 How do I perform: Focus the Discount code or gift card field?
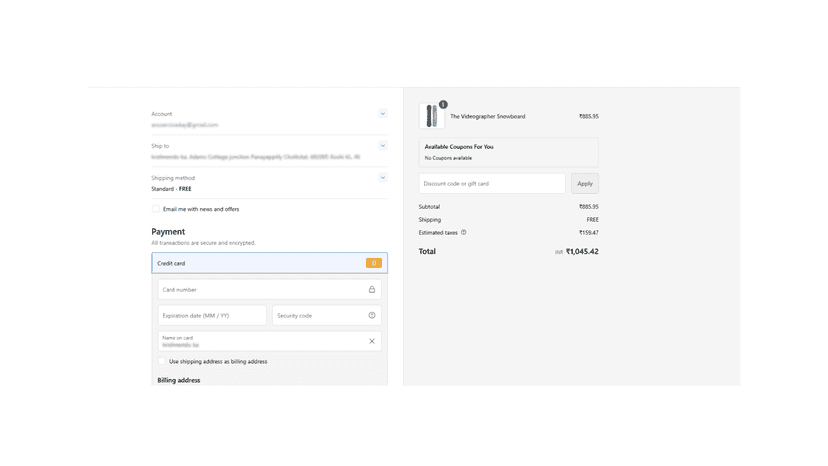[x=492, y=183]
